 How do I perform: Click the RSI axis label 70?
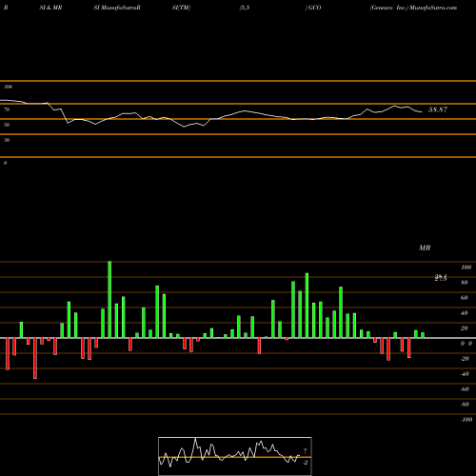pyautogui.click(x=7, y=109)
